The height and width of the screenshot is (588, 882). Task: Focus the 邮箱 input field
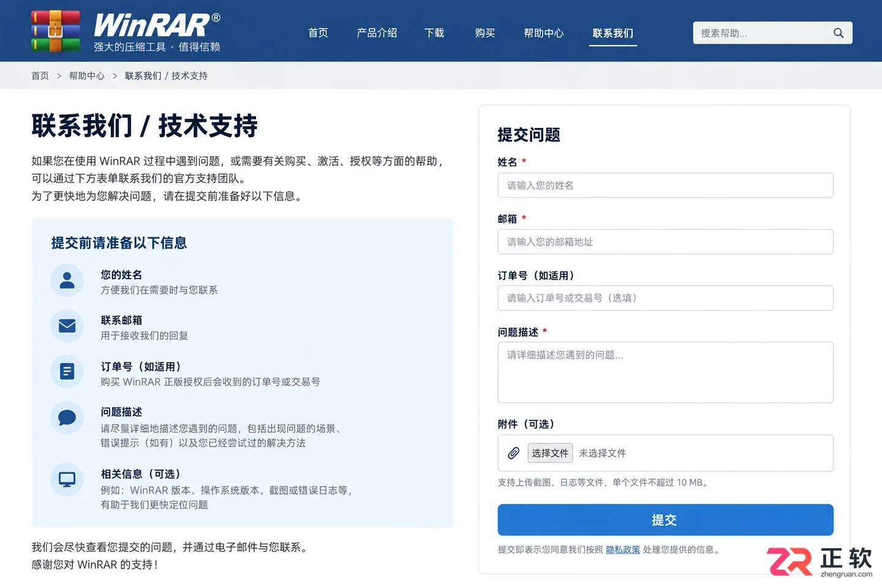coord(665,242)
